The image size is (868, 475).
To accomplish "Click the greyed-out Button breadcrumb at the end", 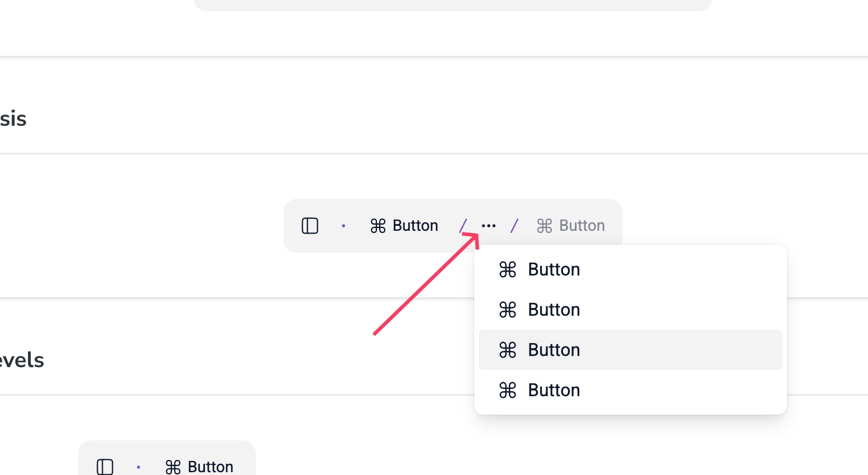I will click(582, 226).
